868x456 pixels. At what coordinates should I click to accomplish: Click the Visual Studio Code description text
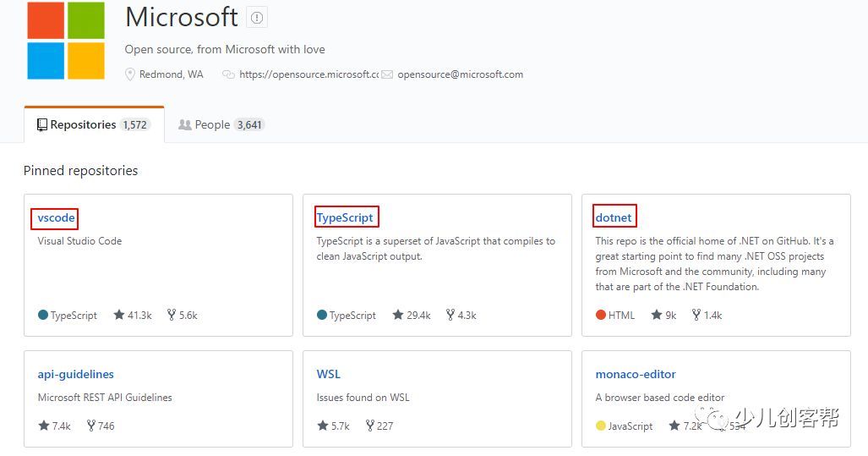[x=79, y=241]
